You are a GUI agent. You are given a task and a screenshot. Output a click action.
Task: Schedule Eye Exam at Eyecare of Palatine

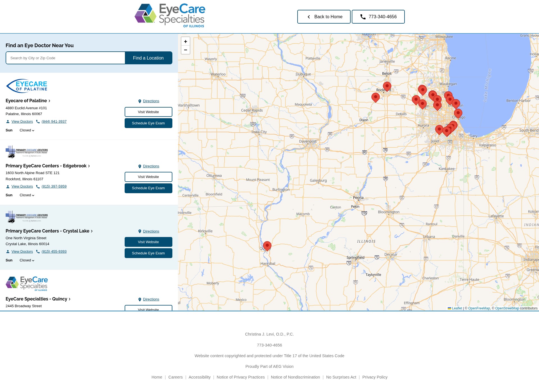(x=149, y=123)
